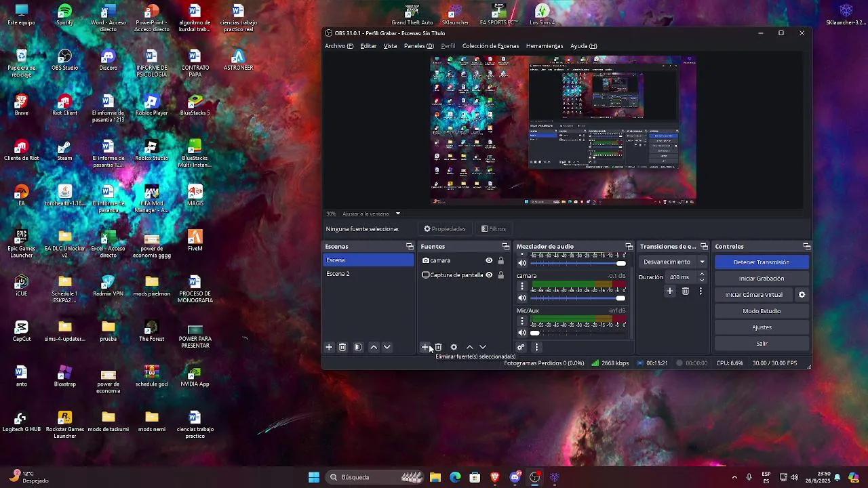Image resolution: width=868 pixels, height=488 pixels.
Task: Pop out the Mezclador de audio dock
Action: (629, 247)
